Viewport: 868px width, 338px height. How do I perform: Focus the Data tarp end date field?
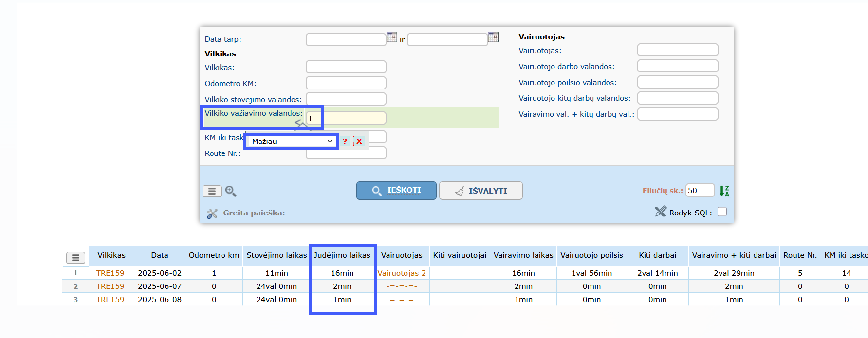447,39
